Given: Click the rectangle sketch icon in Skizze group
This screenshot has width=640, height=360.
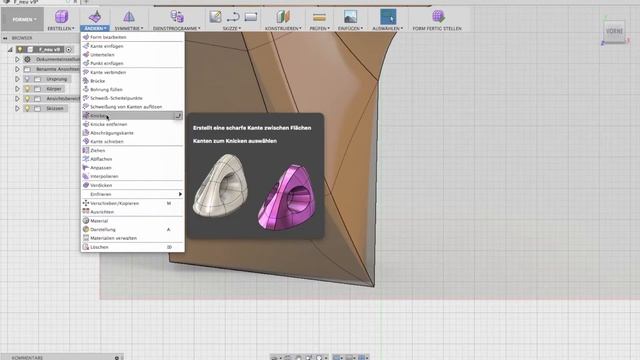Looking at the screenshot, I should (x=251, y=17).
